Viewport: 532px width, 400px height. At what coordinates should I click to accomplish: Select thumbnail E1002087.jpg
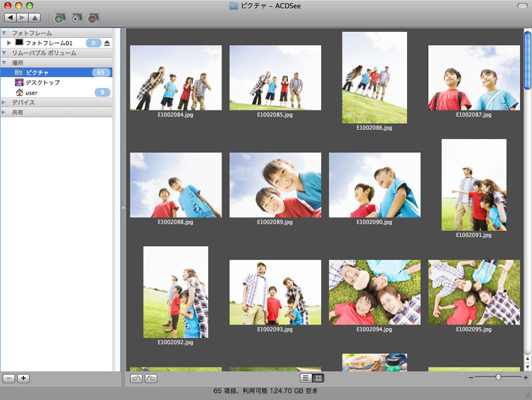click(x=474, y=78)
